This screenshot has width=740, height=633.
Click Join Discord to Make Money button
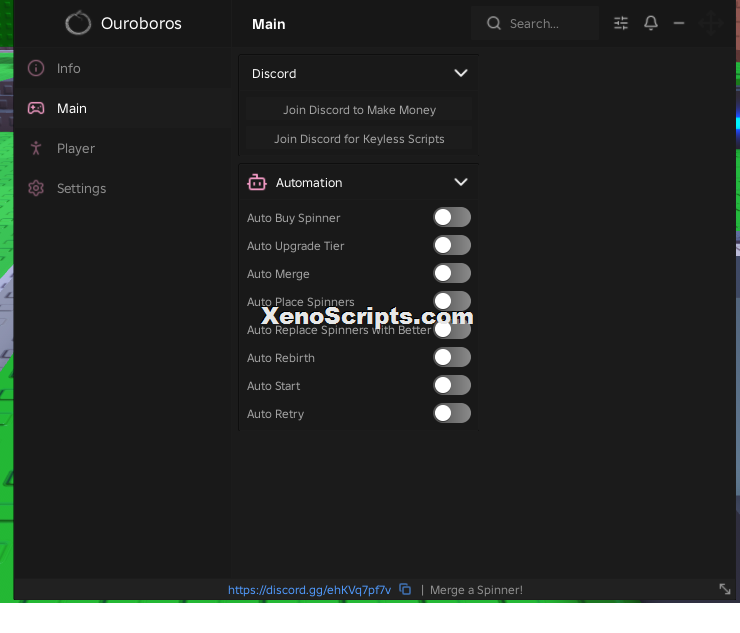coord(359,110)
